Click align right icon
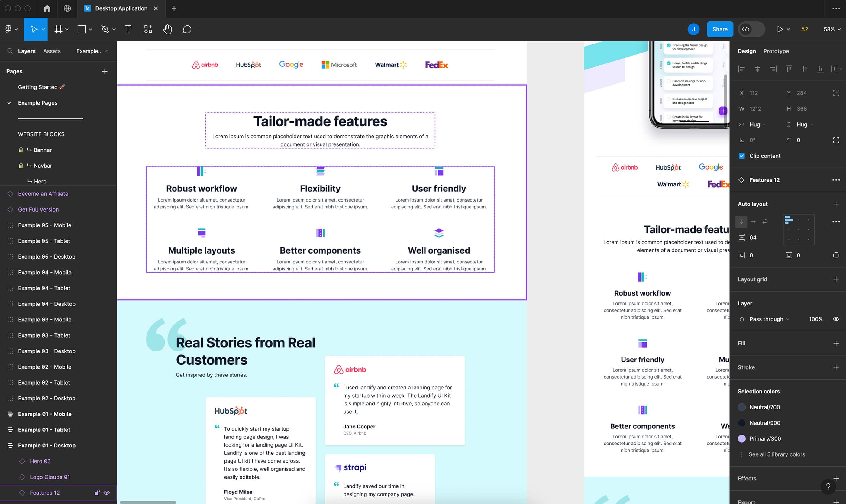The image size is (846, 504). (773, 69)
